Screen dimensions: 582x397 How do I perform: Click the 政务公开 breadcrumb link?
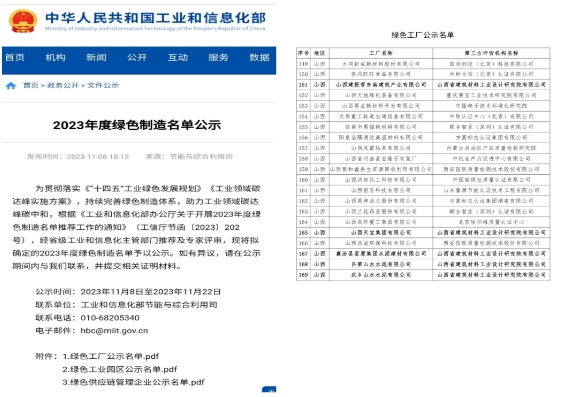click(63, 85)
